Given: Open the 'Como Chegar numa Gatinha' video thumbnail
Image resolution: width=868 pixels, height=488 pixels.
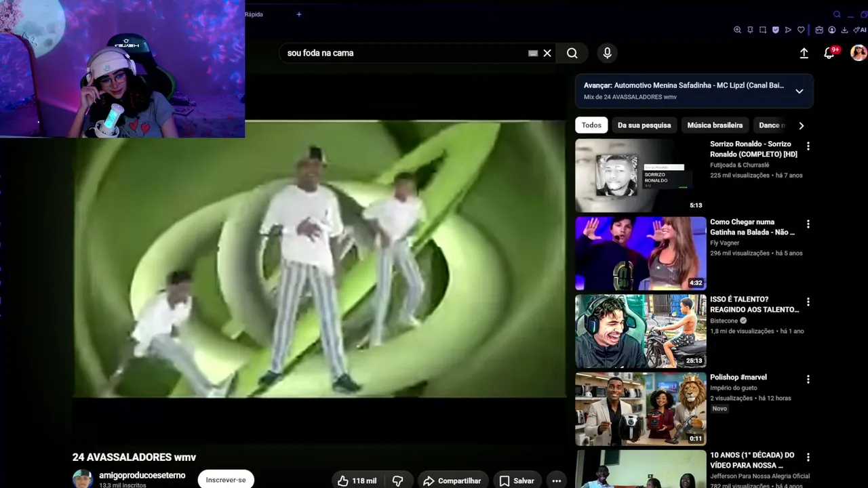Looking at the screenshot, I should [x=641, y=253].
